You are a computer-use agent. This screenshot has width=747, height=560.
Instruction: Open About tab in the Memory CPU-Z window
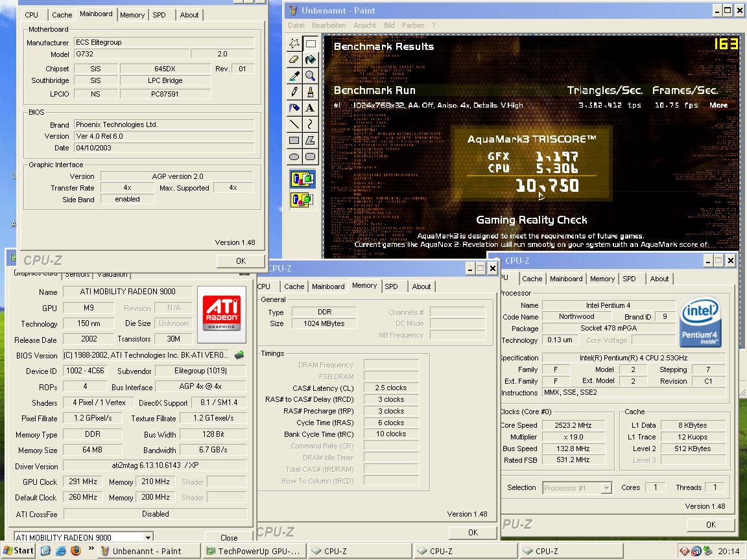[x=421, y=286]
